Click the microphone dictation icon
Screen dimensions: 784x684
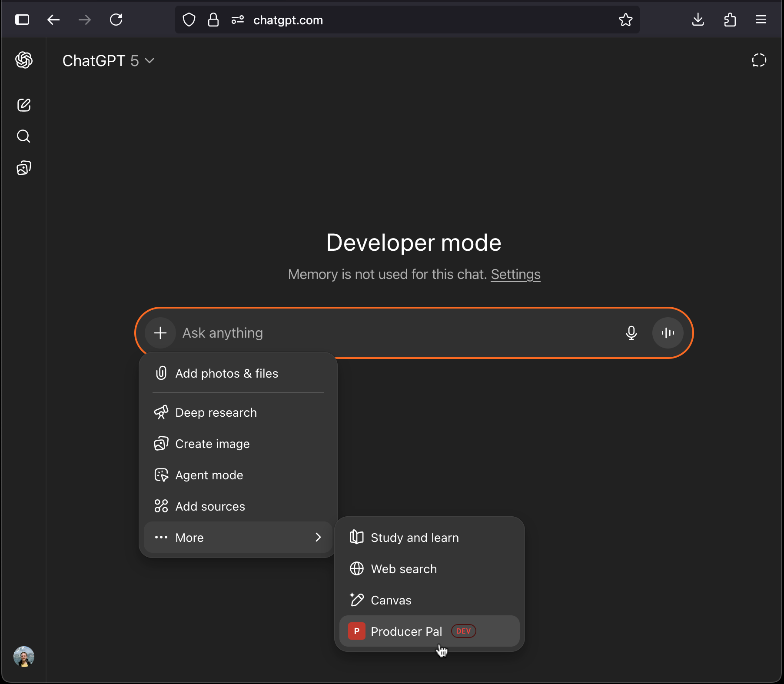point(631,333)
